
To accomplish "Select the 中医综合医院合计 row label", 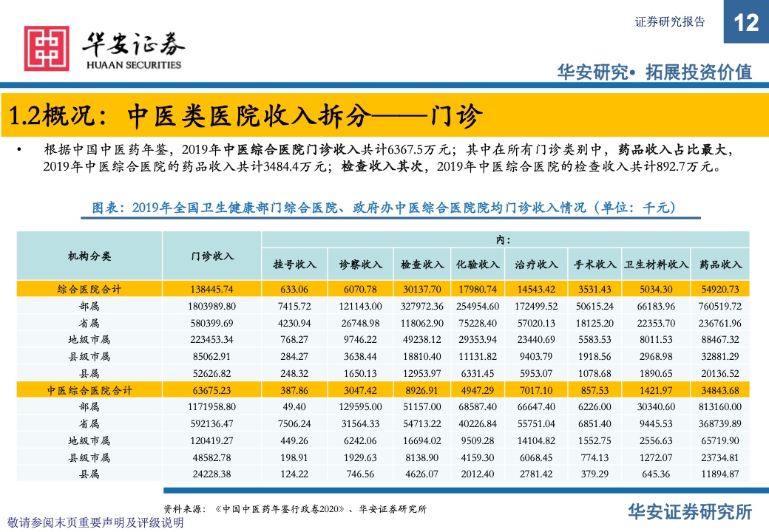I will click(x=89, y=390).
